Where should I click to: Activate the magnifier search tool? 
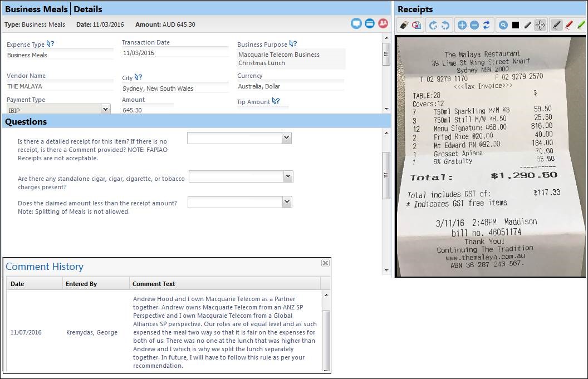coord(503,25)
